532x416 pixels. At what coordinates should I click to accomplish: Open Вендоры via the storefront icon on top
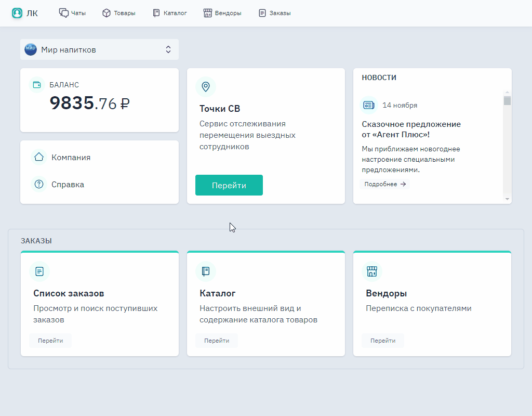click(x=207, y=13)
